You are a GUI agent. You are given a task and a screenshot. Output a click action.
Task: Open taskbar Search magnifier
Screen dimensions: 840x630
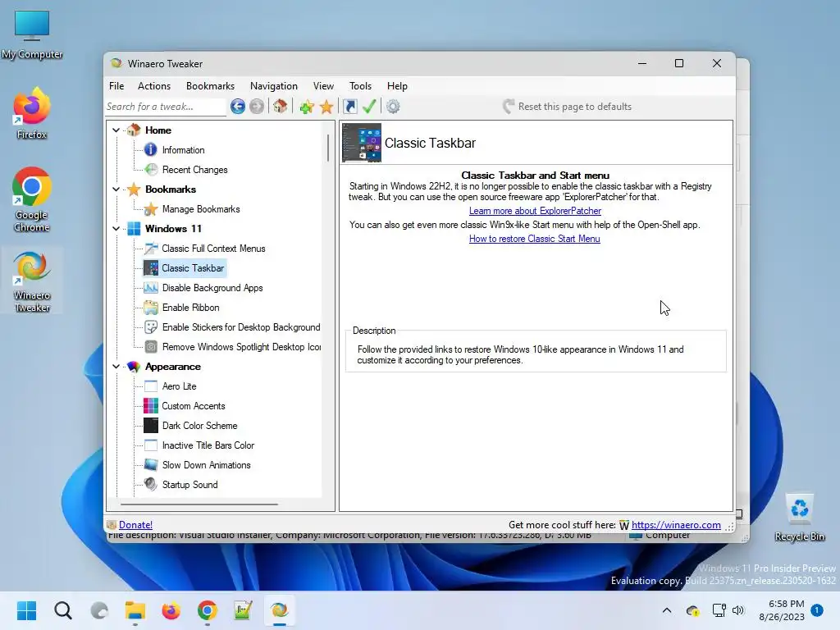(x=62, y=610)
